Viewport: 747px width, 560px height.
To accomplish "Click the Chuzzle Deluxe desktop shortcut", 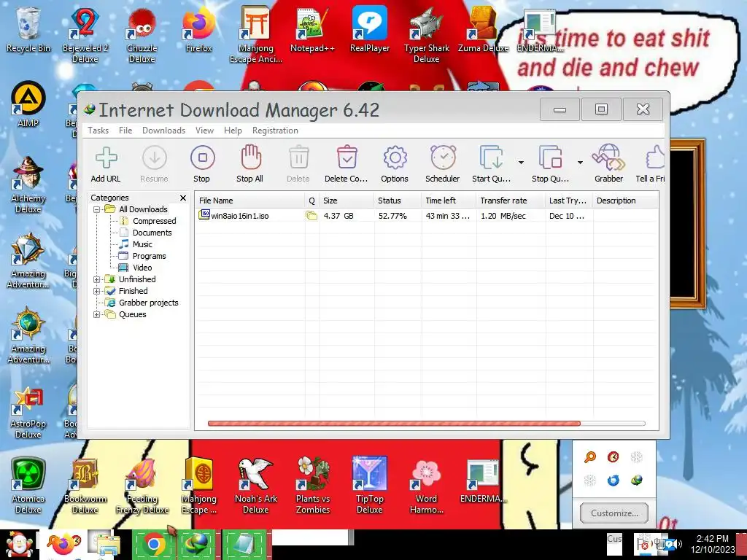I will click(x=142, y=36).
